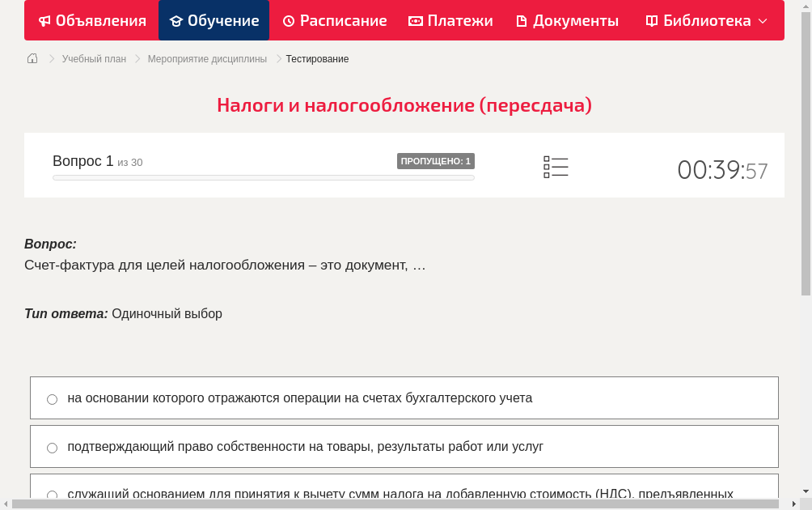Open the Платежи menu item

[450, 20]
